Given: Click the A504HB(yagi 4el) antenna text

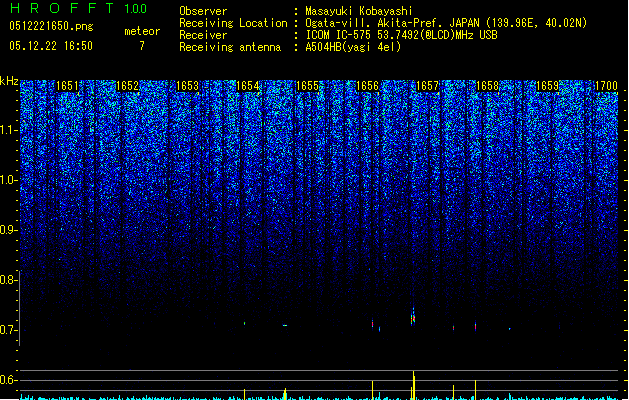Looking at the screenshot, I should tap(353, 47).
